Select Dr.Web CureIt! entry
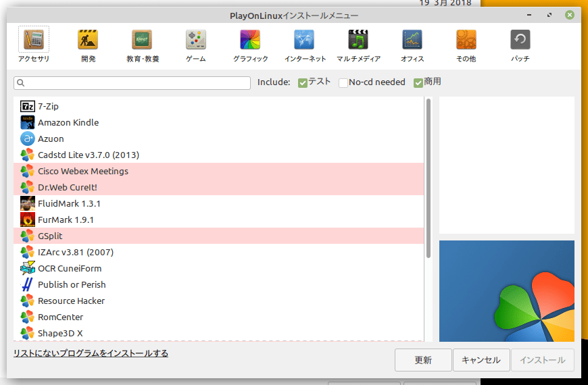The width and height of the screenshot is (588, 385). pyautogui.click(x=218, y=188)
